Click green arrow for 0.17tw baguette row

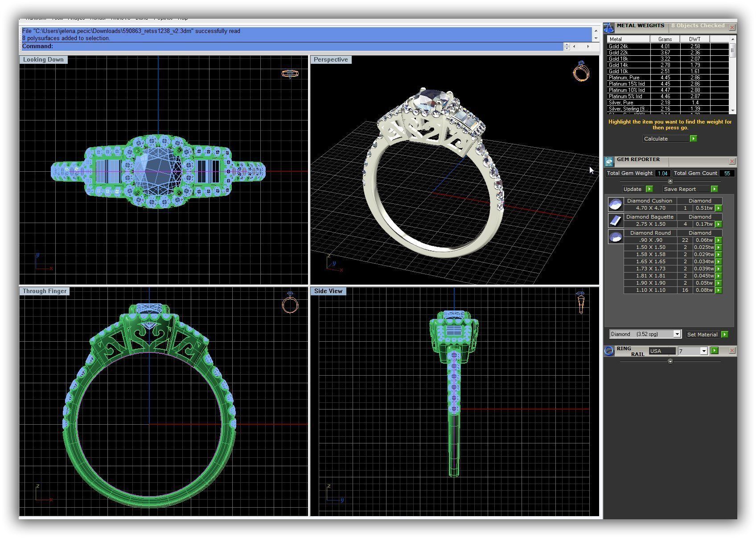coord(719,224)
